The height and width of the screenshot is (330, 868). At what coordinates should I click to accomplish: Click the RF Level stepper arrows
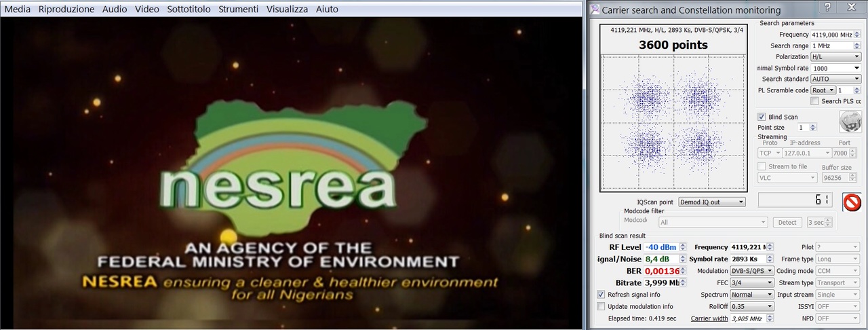click(x=683, y=247)
